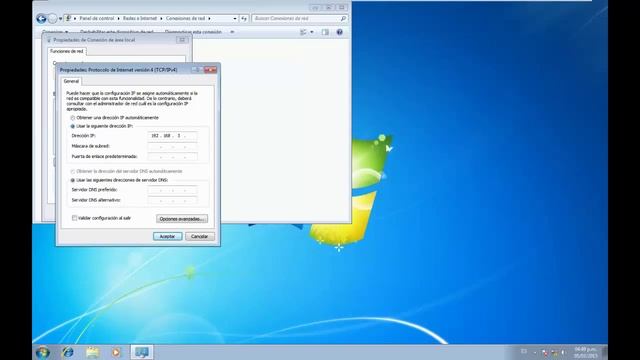Click the 'Servidor DNS preferido' field

click(x=172, y=190)
